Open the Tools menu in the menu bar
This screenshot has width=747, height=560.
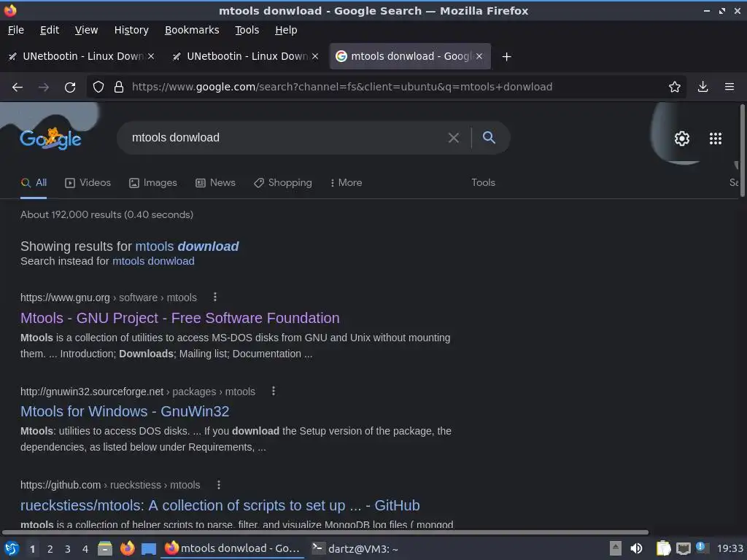point(247,30)
